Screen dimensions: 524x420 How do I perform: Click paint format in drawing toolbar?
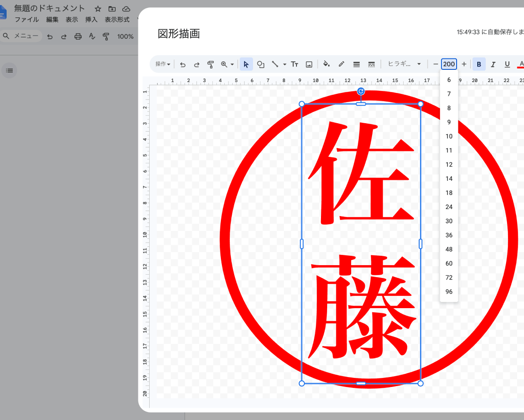(x=211, y=64)
